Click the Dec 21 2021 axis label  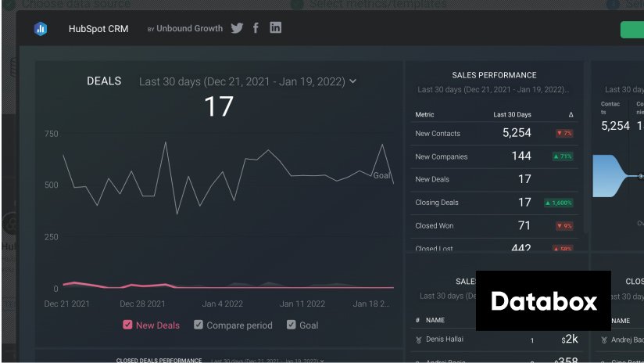tap(66, 304)
